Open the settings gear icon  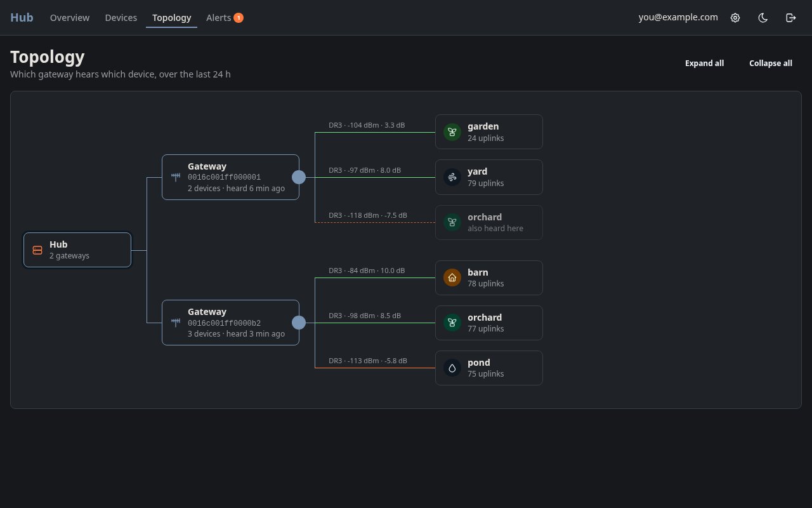tap(735, 18)
